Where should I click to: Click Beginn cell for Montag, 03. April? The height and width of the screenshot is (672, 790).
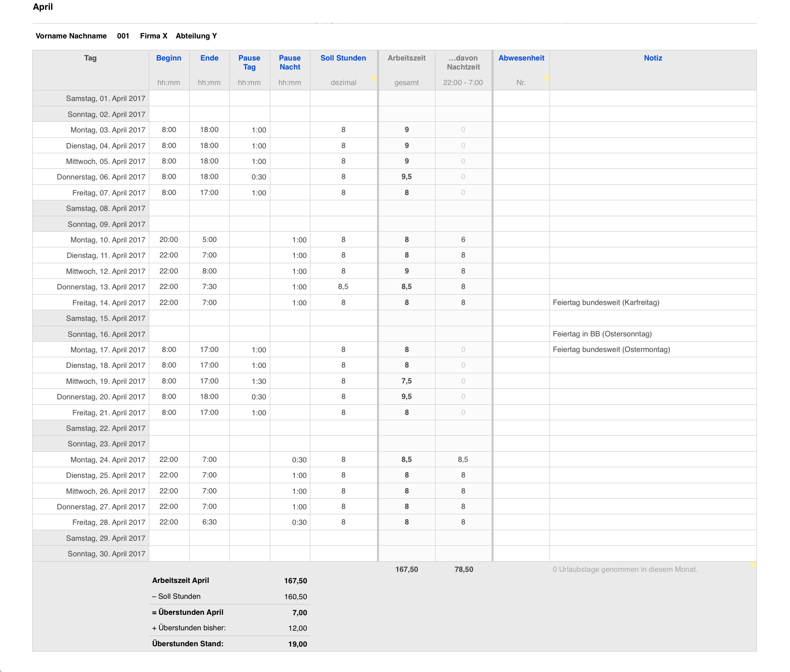coord(169,130)
